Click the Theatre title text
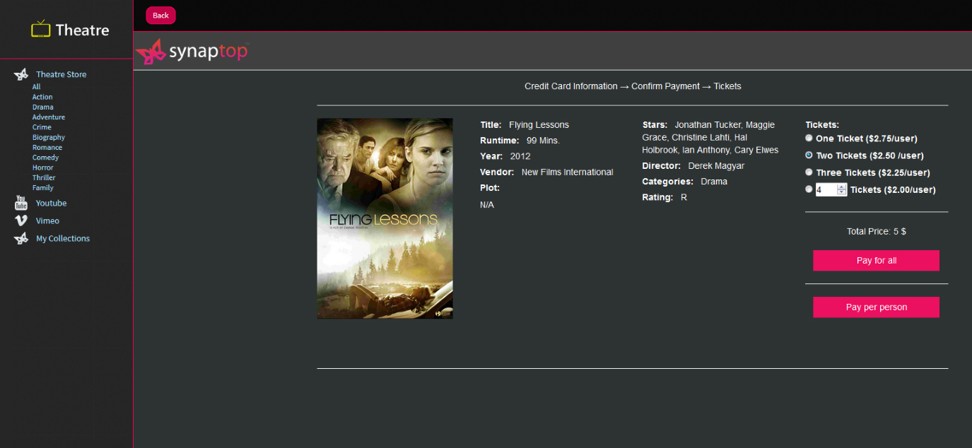Screen dimensions: 972x448 [x=82, y=30]
